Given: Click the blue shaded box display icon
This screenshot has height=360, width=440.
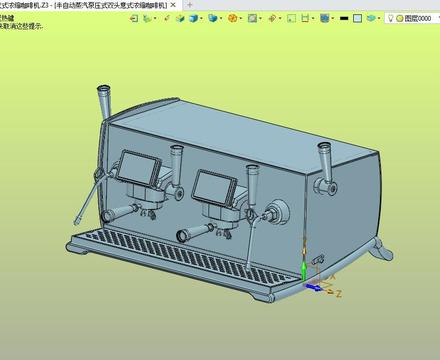Looking at the screenshot, I should coord(212,18).
